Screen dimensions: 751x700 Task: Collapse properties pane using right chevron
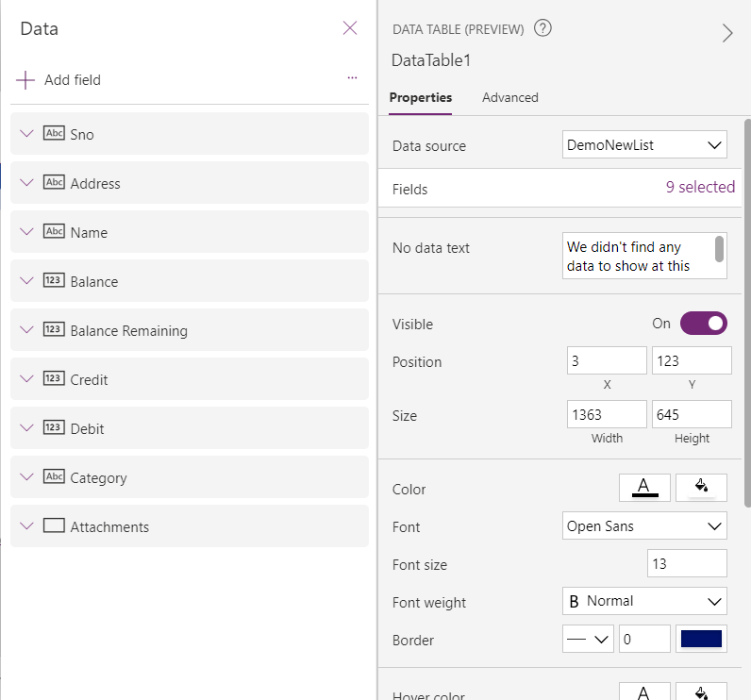pyautogui.click(x=727, y=33)
